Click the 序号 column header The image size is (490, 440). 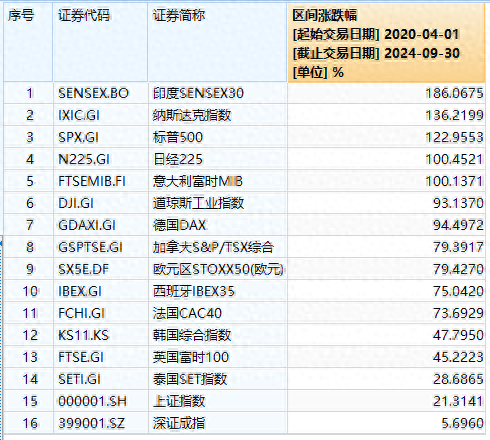click(28, 42)
